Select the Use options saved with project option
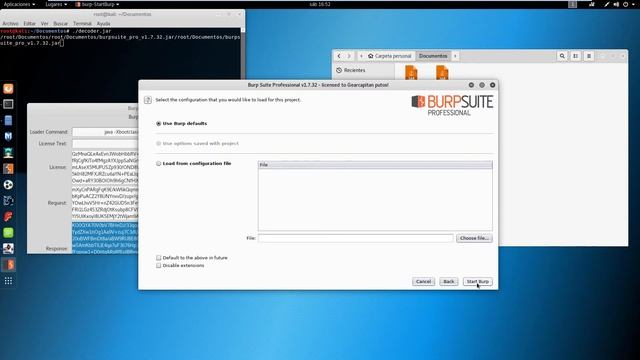The height and width of the screenshot is (360, 640). pos(158,143)
